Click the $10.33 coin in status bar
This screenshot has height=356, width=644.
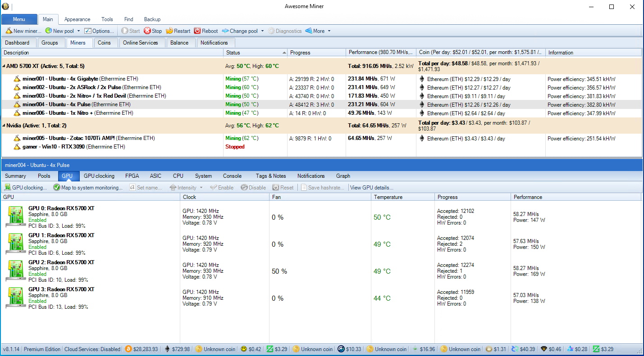tap(349, 349)
